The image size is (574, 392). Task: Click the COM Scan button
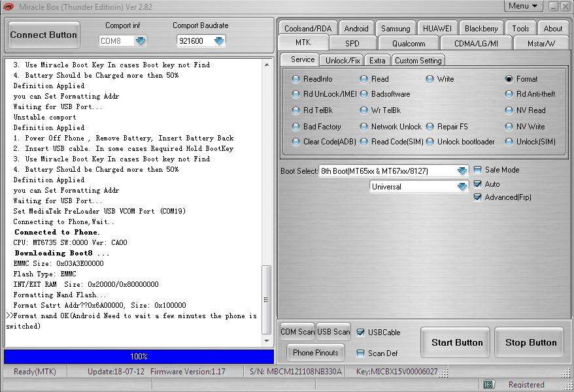[x=297, y=332]
